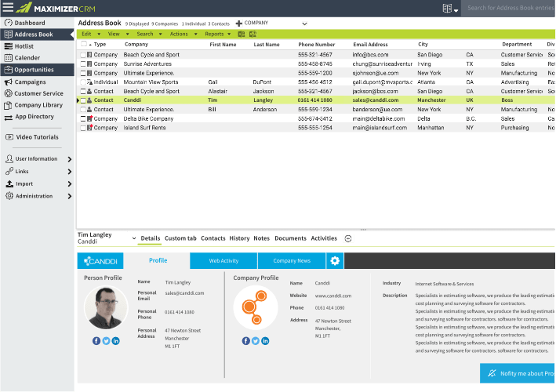Click the Delta city cell in the table

tap(423, 118)
